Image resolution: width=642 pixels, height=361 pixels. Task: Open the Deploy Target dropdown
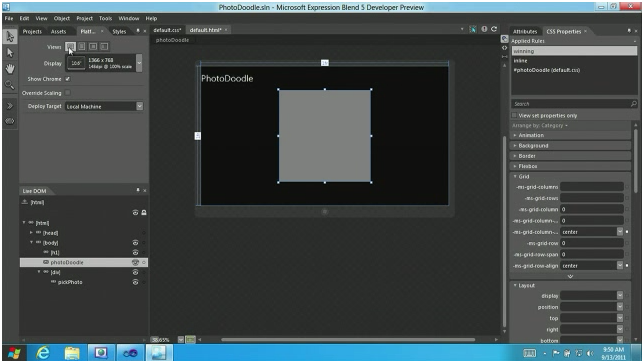coord(140,106)
